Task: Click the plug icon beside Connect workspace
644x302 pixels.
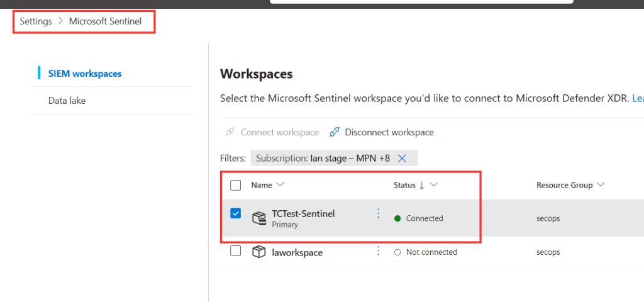Action: click(230, 132)
